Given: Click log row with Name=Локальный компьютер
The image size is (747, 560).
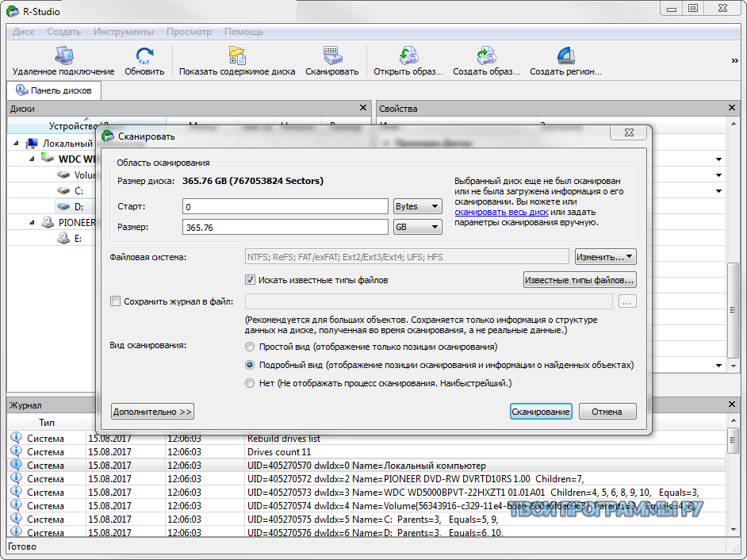Looking at the screenshot, I should coord(366,465).
